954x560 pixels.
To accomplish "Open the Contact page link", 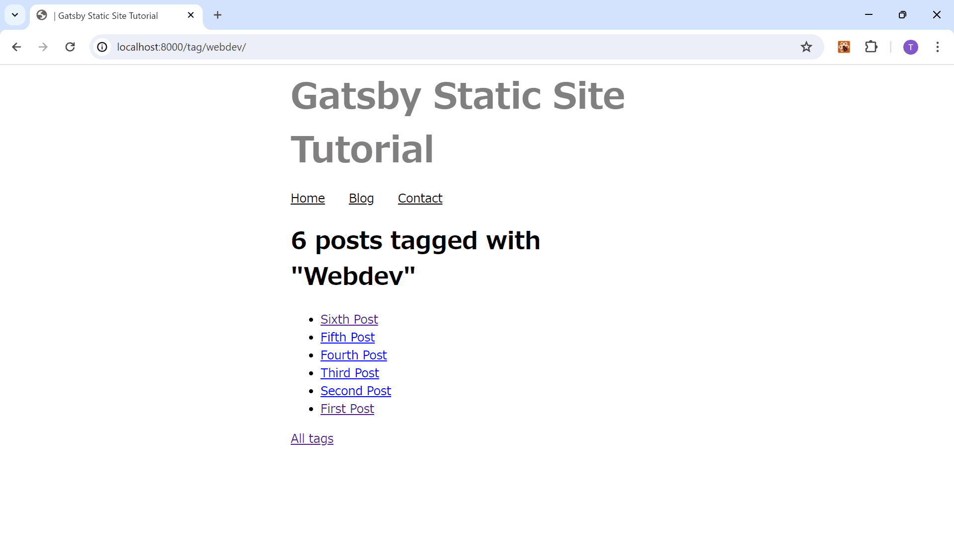I will 419,198.
